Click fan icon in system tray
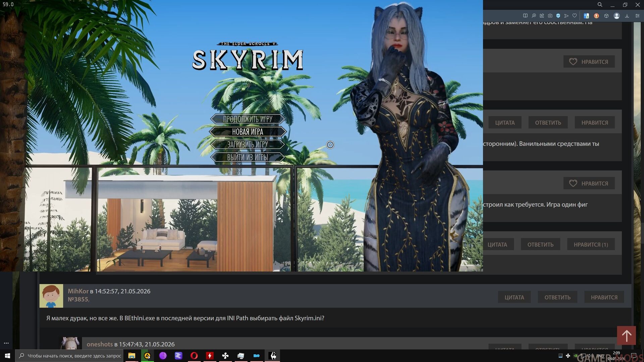This screenshot has height=362, width=644. pyautogui.click(x=568, y=356)
